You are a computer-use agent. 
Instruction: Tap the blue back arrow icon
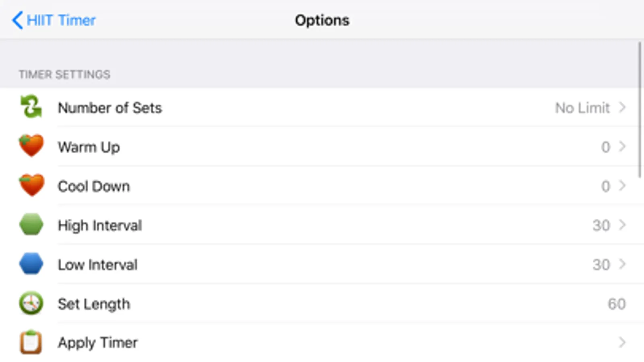(x=17, y=20)
